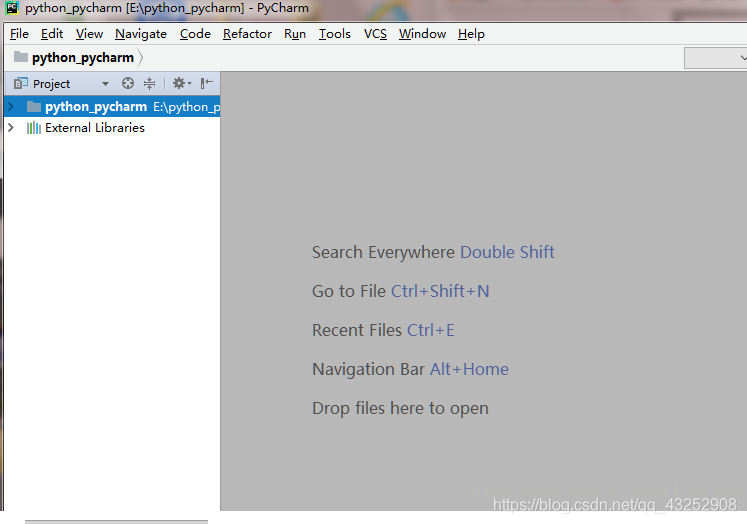Open the Refactor menu

click(x=247, y=34)
